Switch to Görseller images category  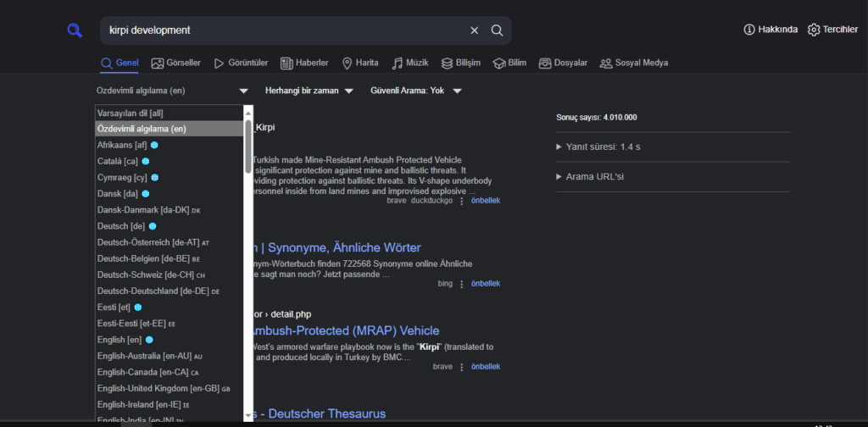click(175, 63)
